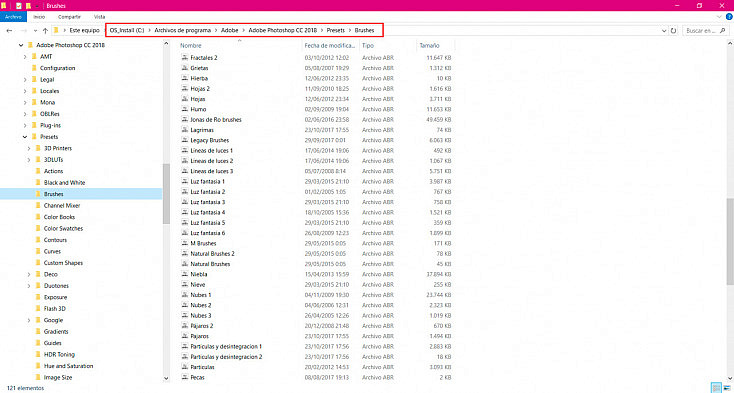Click the file list vertical scrollbar thumb
Viewport: 734px width, 393px height.
(730, 241)
